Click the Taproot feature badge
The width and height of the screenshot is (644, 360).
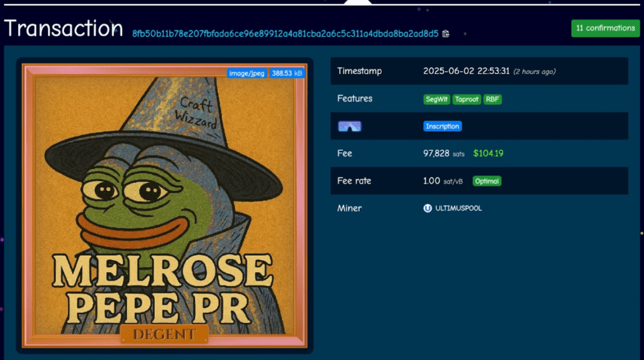coord(466,99)
